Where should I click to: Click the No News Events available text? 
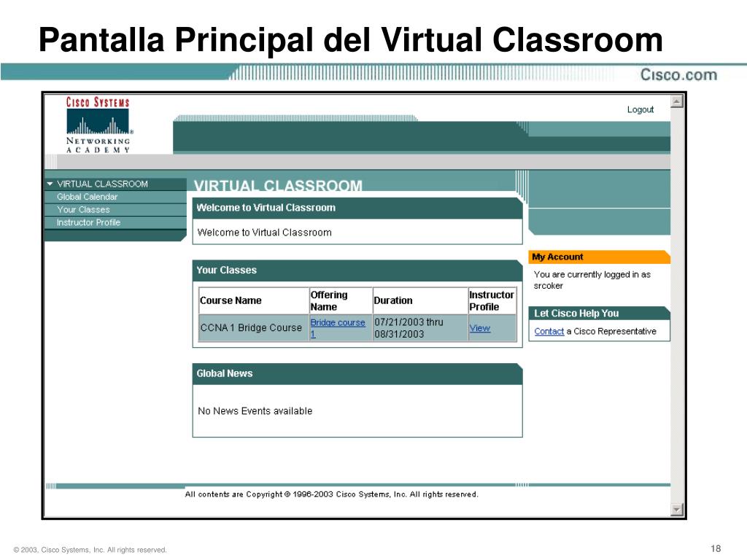click(255, 411)
